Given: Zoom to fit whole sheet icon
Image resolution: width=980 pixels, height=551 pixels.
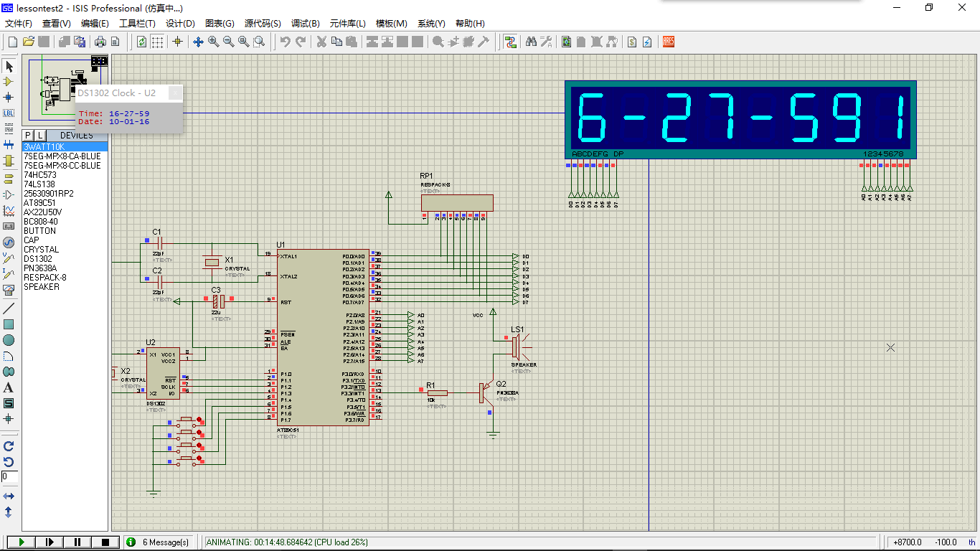Looking at the screenshot, I should (244, 42).
